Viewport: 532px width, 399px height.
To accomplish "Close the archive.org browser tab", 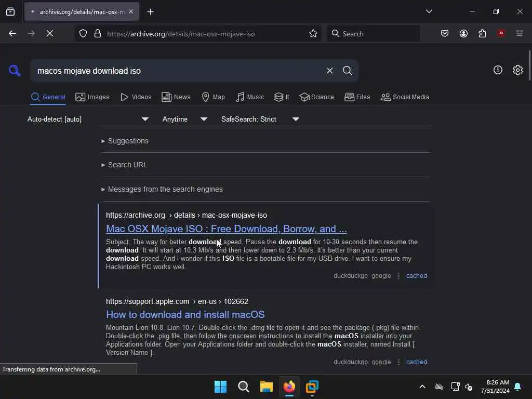I will click(x=131, y=12).
